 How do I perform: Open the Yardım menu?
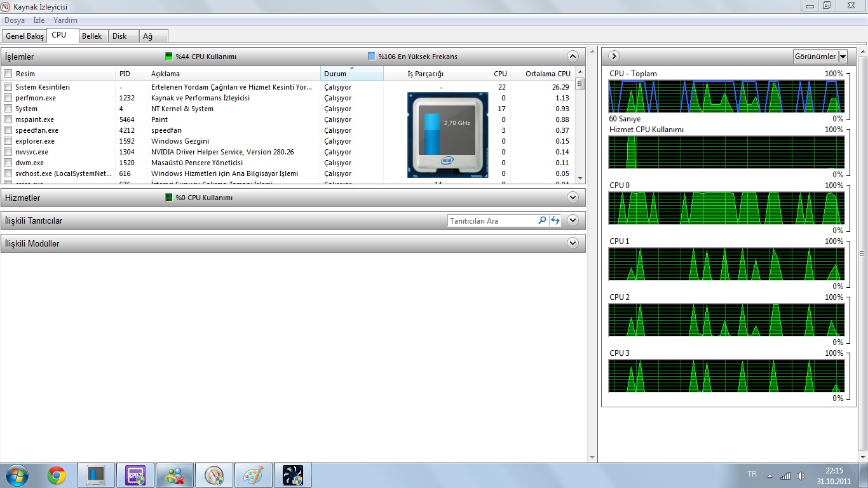tap(65, 20)
